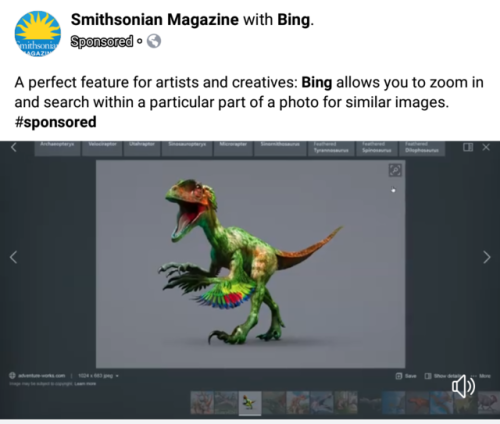The height and width of the screenshot is (424, 500).
Task: Close the Bing image viewer
Action: (486, 147)
